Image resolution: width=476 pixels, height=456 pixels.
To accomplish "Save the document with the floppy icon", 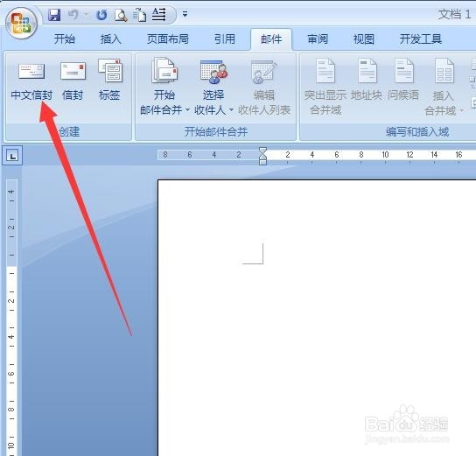I will (54, 15).
